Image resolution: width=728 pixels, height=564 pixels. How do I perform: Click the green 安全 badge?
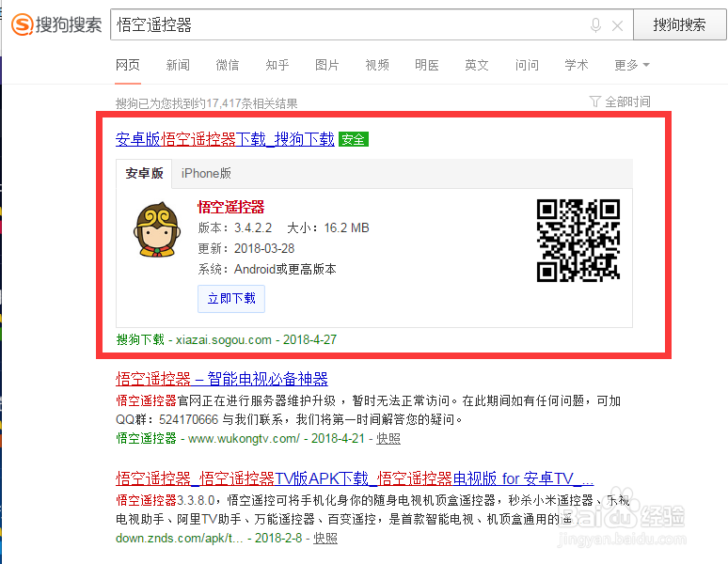tap(354, 139)
